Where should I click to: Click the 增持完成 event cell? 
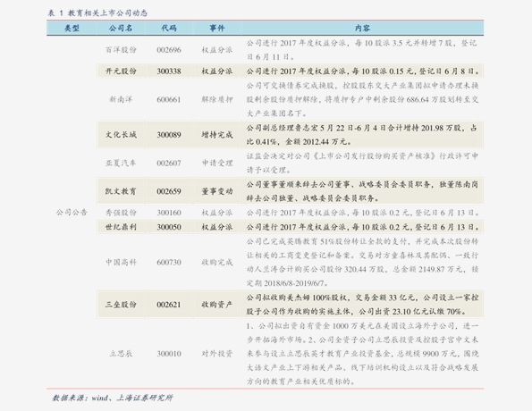[217, 135]
